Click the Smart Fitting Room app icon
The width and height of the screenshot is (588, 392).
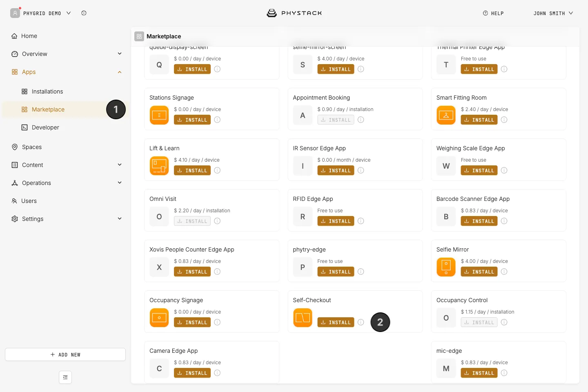click(x=446, y=115)
